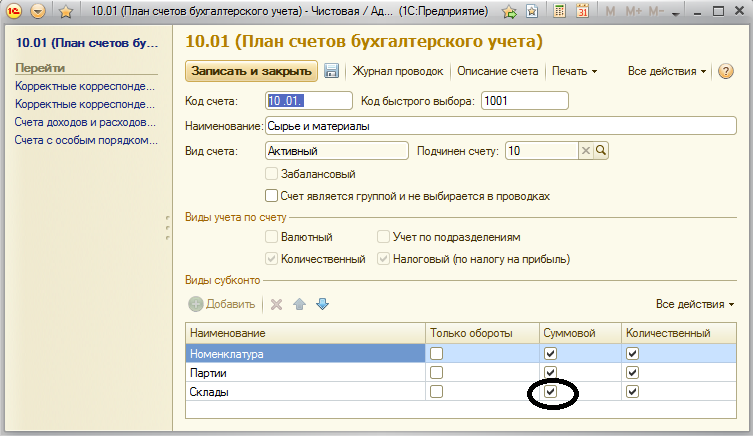Click the Добавить subkonto button
753x436 pixels.
[x=221, y=304]
